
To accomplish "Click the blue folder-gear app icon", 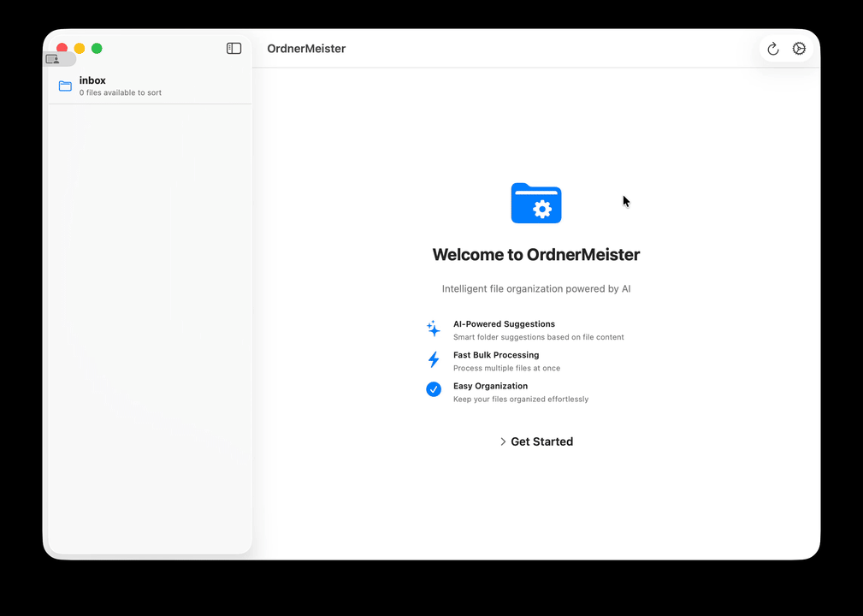I will click(x=536, y=204).
